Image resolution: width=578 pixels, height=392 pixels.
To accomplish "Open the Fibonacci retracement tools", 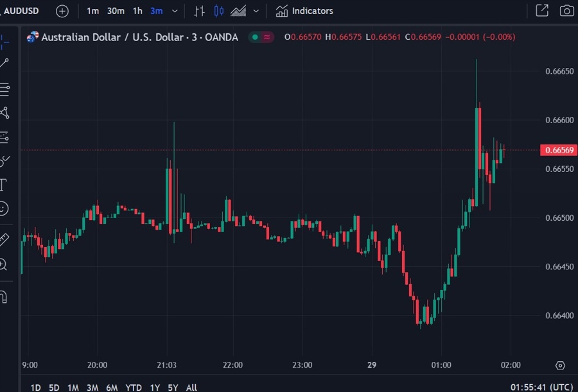I will (4, 89).
